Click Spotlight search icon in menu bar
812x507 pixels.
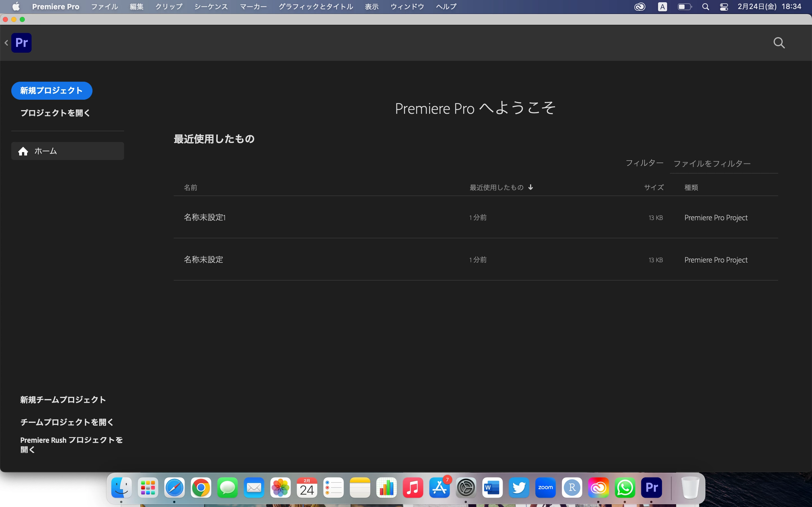click(x=706, y=7)
